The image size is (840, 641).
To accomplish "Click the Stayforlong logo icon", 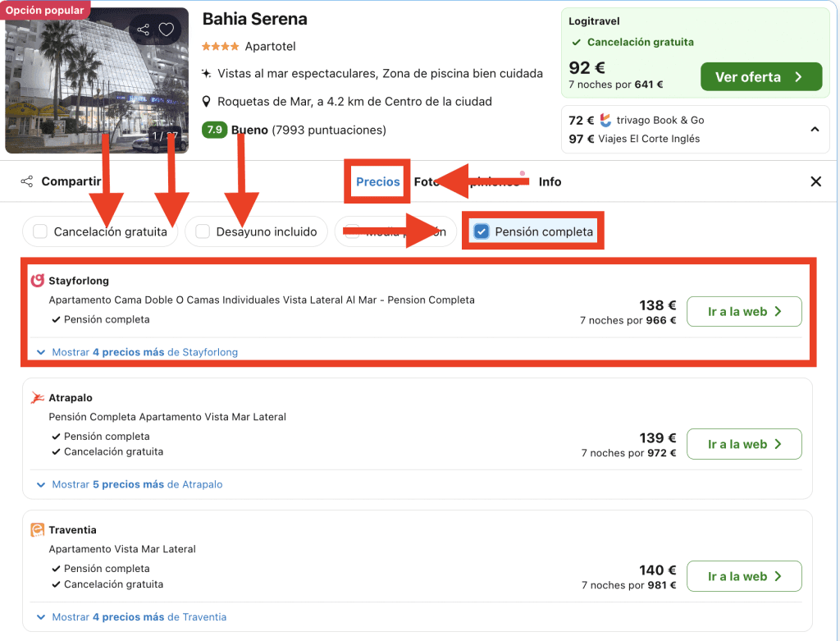I will 37,281.
